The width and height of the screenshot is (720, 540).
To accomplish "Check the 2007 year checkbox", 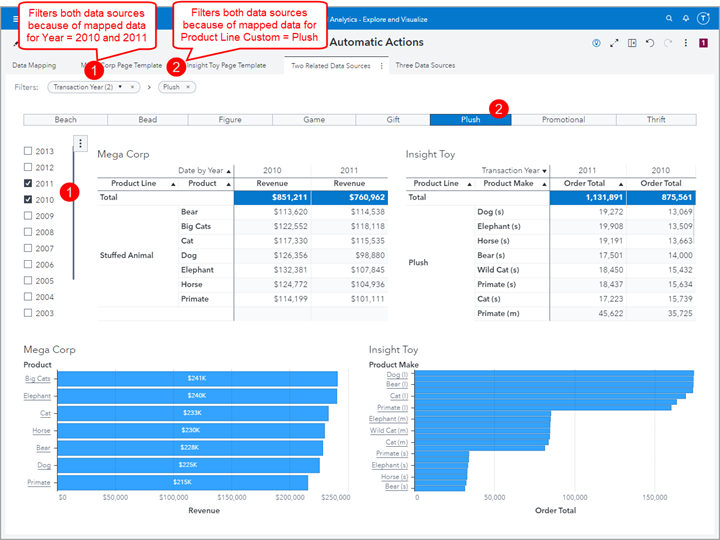I will tap(28, 248).
